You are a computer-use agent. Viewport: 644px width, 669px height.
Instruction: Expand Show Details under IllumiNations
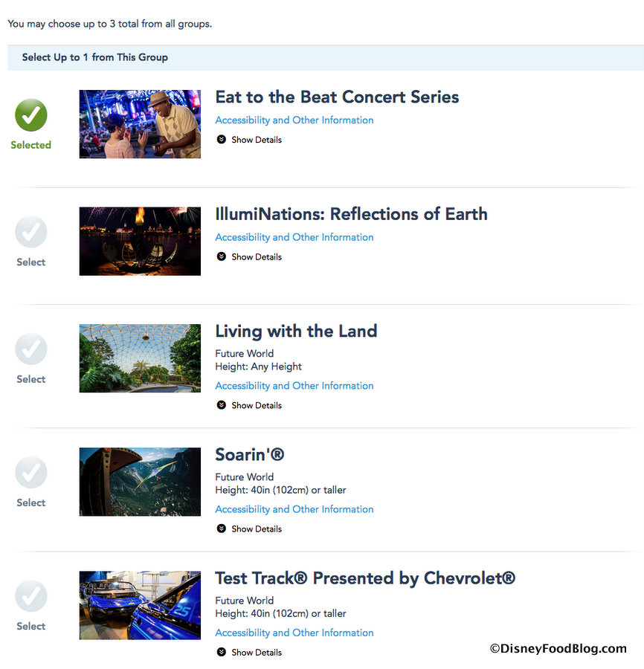[249, 257]
